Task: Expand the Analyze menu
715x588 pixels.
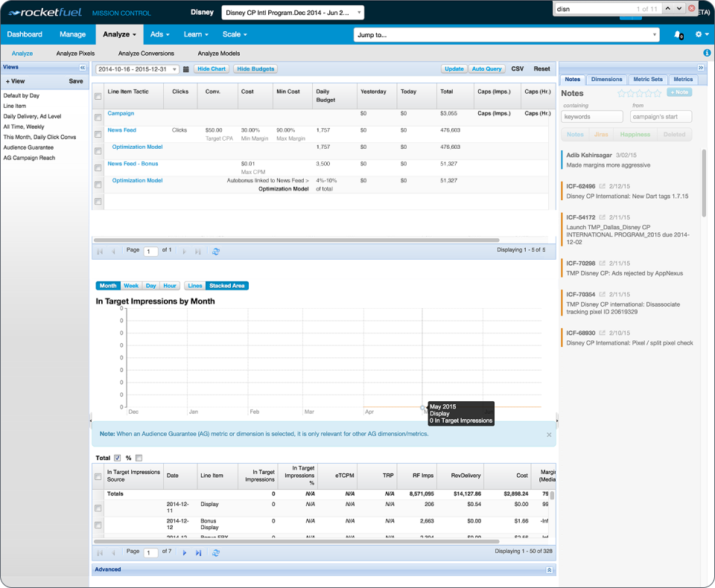Action: 119,34
